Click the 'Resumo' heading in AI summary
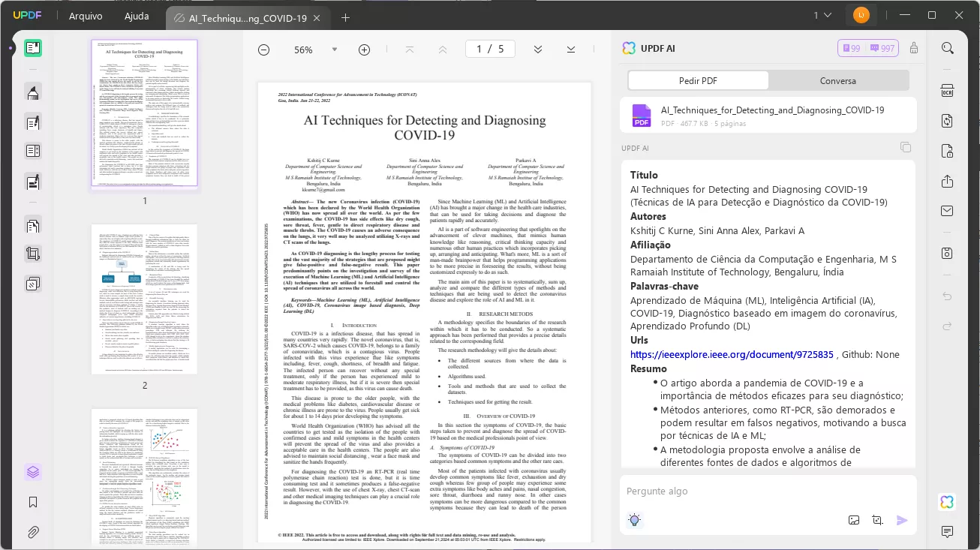 click(x=648, y=368)
